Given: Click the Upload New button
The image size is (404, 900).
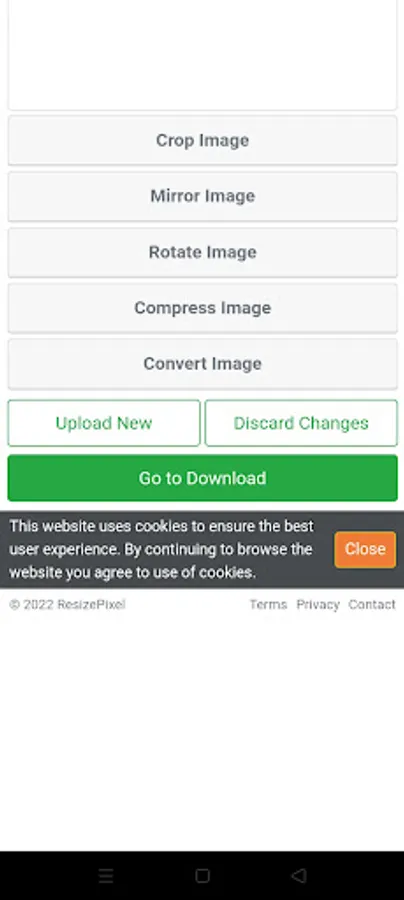Looking at the screenshot, I should click(x=104, y=423).
